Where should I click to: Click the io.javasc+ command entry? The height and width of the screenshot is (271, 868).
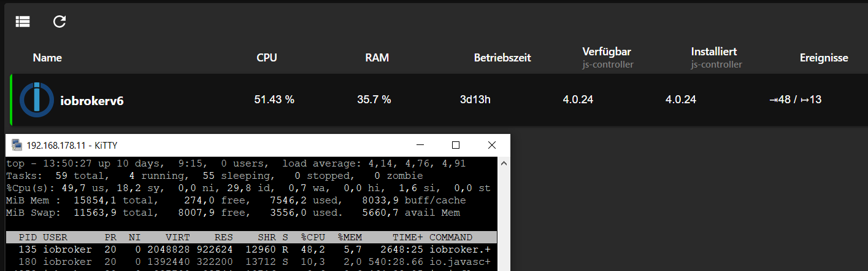(x=460, y=262)
